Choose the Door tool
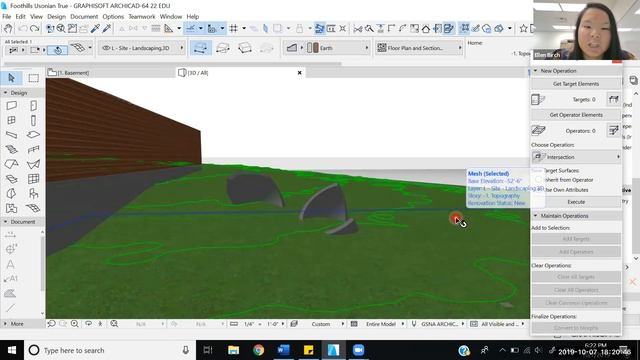 [33, 106]
